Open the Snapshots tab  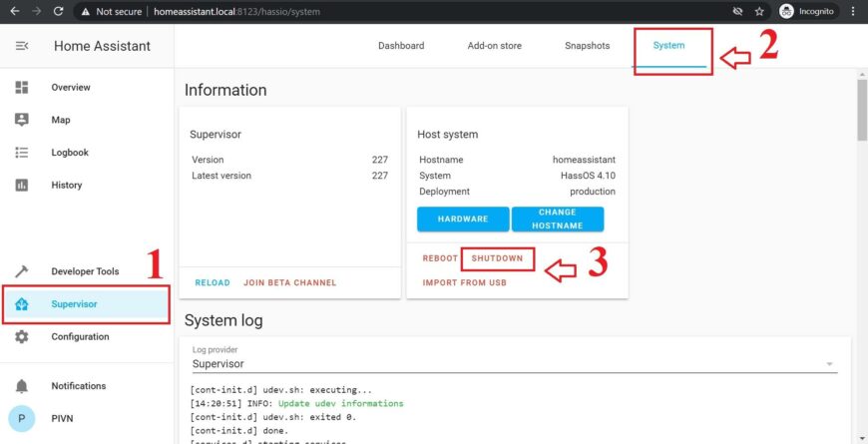pyautogui.click(x=587, y=46)
